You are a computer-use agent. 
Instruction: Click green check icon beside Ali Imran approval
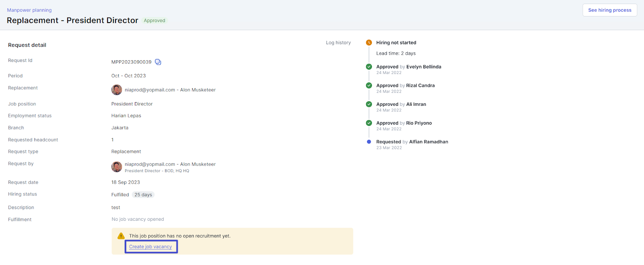tap(369, 104)
